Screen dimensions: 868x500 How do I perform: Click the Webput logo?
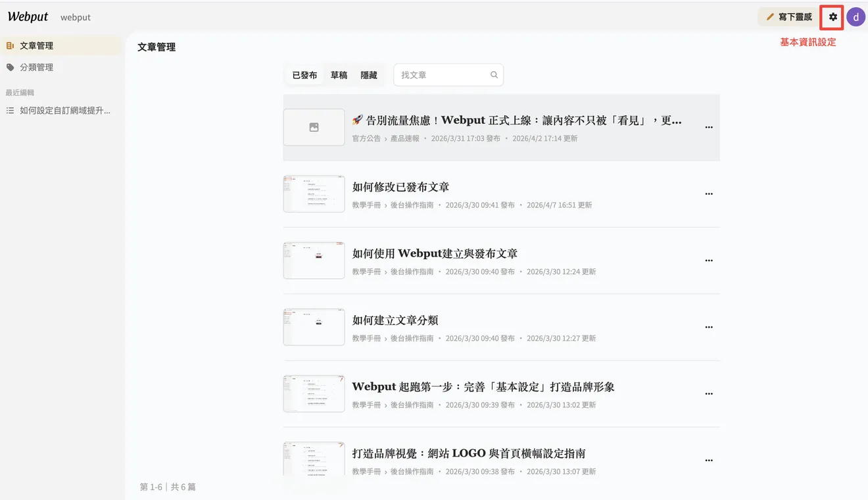pyautogui.click(x=28, y=17)
